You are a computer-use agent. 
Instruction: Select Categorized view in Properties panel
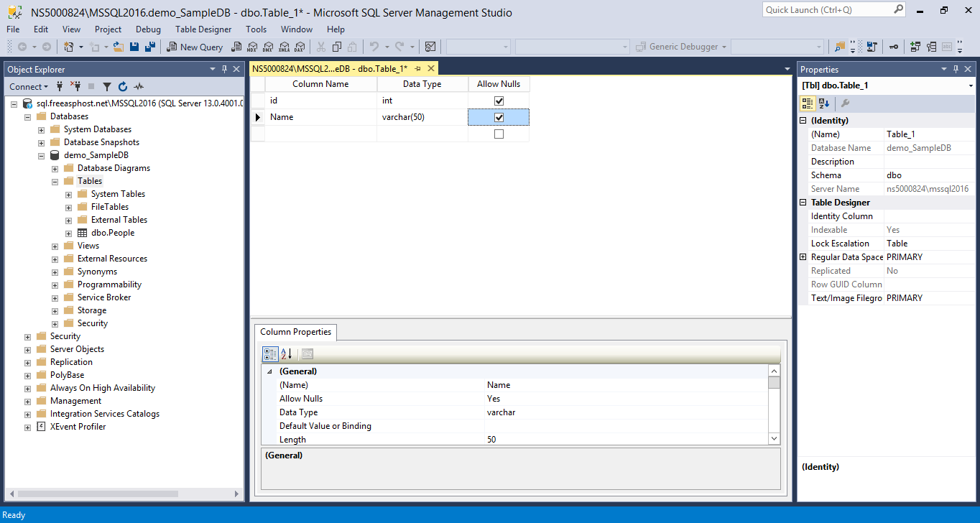click(808, 103)
